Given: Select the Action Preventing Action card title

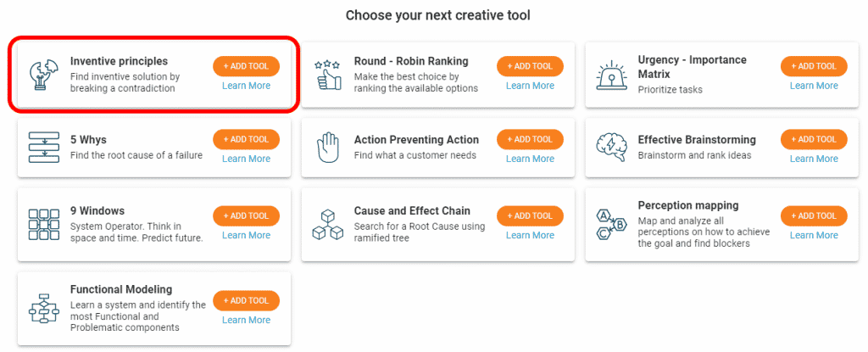Looking at the screenshot, I should 416,140.
